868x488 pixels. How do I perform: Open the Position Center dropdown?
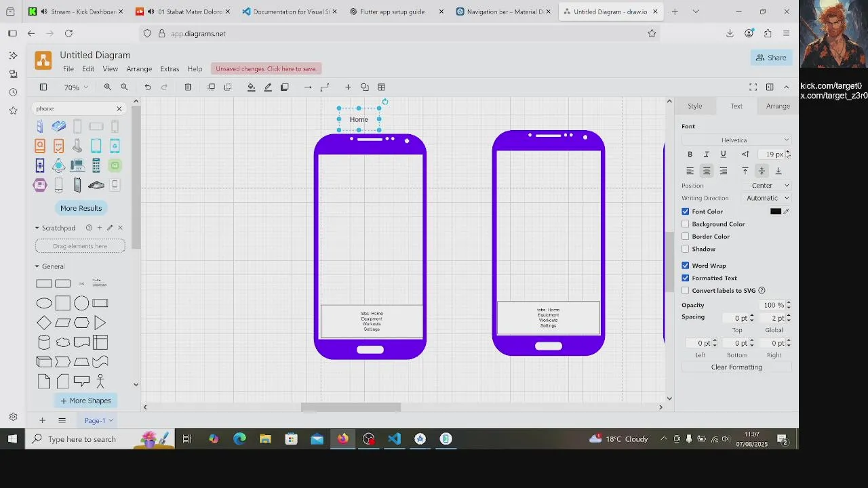[x=767, y=186]
